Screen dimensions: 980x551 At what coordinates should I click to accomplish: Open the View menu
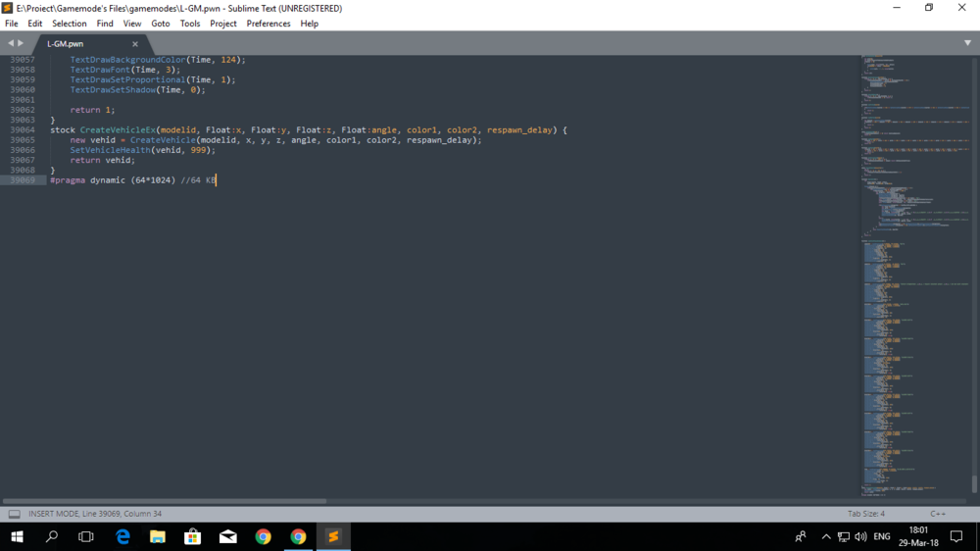(132, 24)
